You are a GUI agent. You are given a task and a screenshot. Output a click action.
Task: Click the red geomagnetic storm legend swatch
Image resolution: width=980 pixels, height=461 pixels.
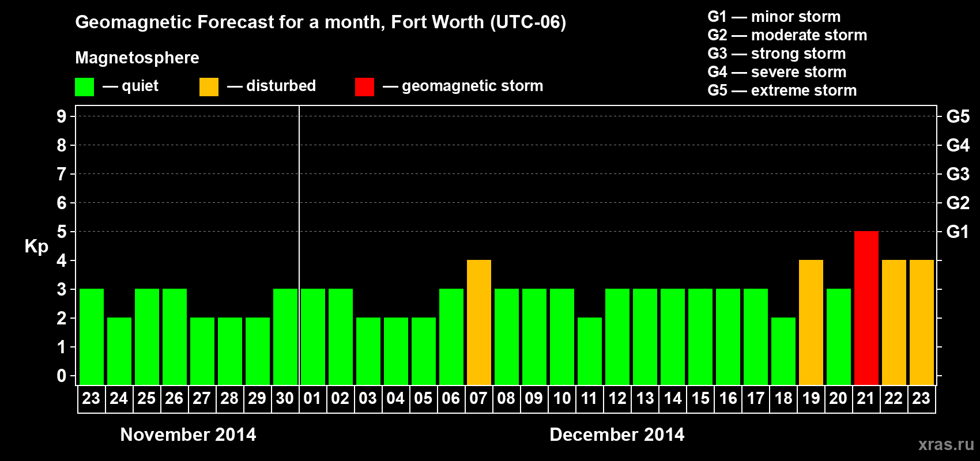pyautogui.click(x=365, y=87)
